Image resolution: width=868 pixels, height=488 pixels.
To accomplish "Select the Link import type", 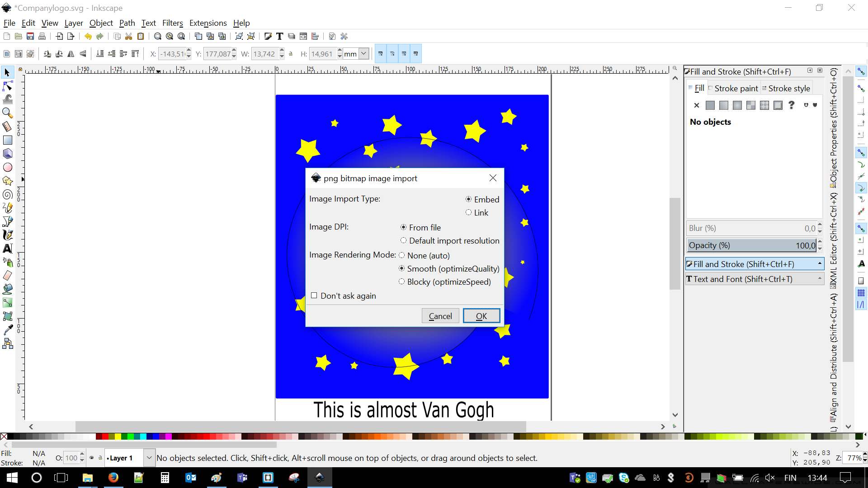I will 476,212.
